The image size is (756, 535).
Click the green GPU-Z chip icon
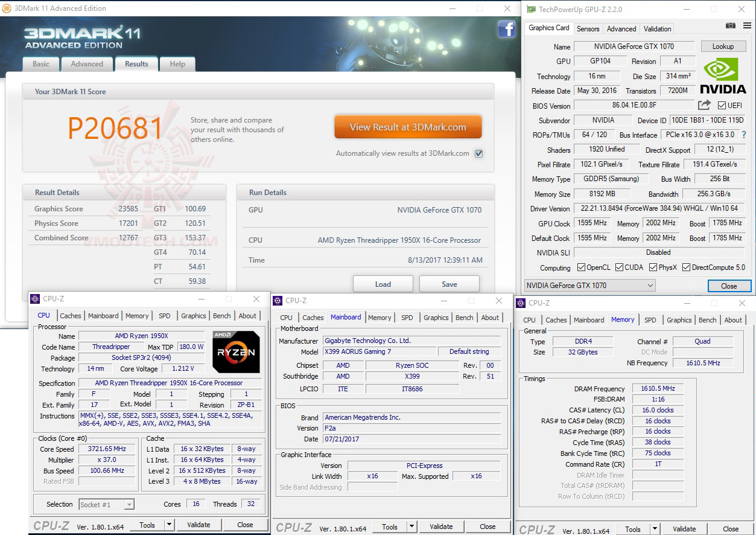pos(531,9)
